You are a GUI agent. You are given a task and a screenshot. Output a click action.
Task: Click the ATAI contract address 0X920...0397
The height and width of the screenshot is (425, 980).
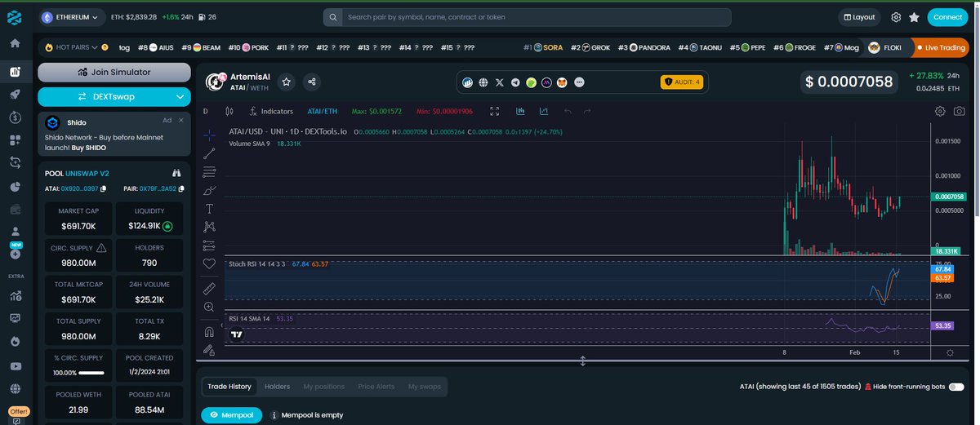point(79,188)
